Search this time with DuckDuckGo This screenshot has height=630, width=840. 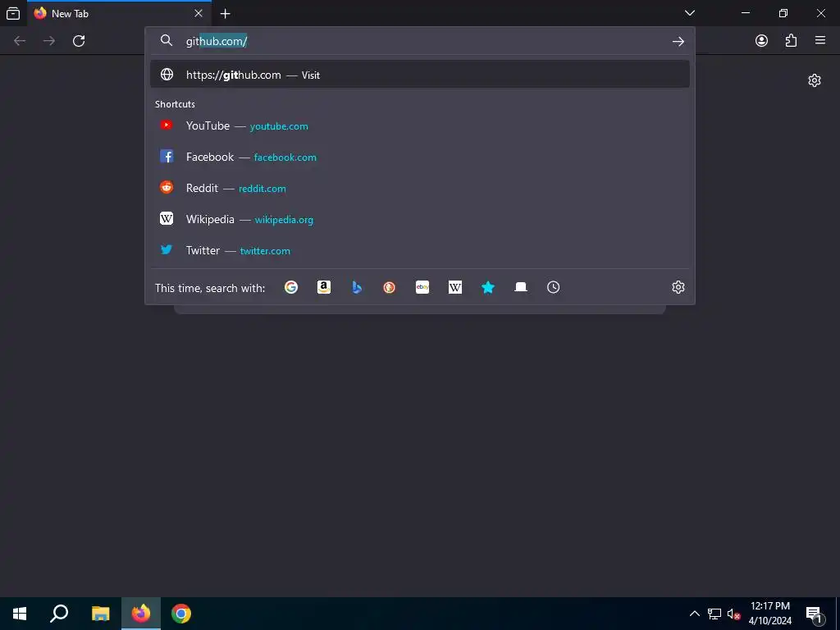tap(390, 287)
